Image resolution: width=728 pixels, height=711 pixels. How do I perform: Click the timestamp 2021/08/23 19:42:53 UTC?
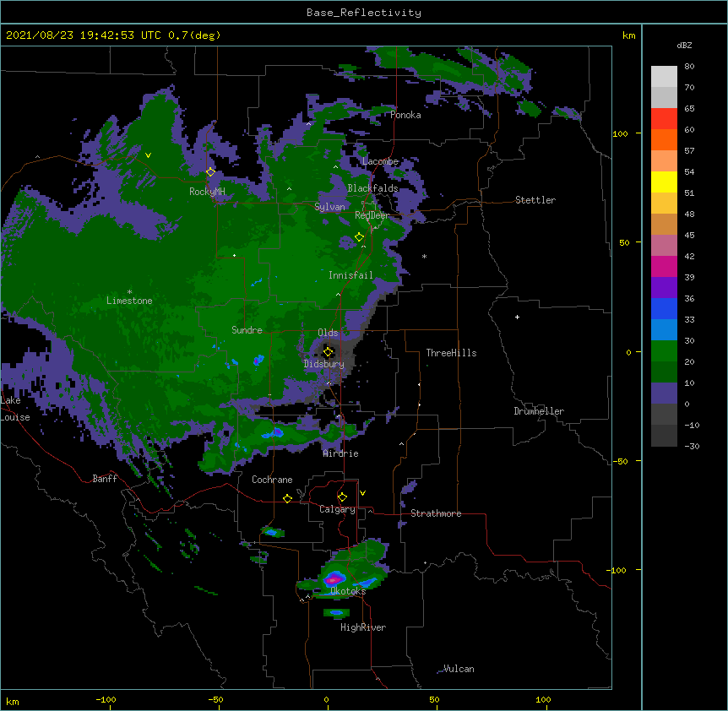[x=84, y=35]
